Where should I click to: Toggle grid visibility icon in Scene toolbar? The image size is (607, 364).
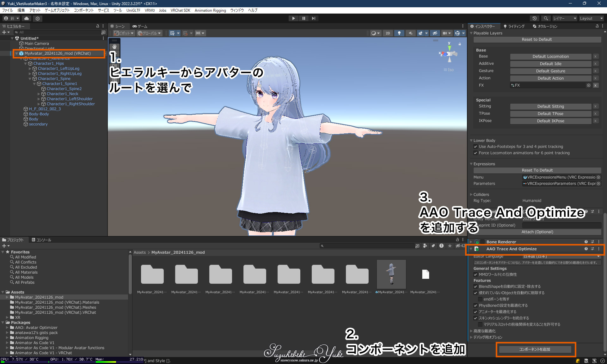[172, 33]
